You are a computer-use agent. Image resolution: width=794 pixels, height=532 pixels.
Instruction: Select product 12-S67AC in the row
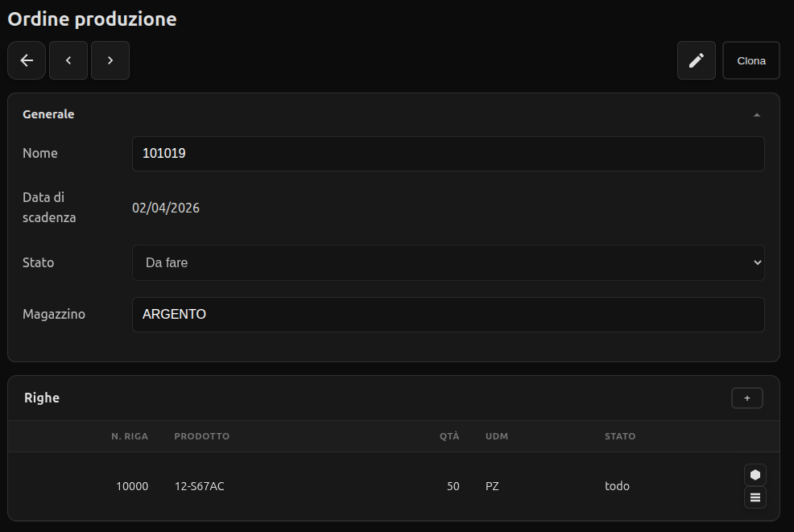point(200,486)
